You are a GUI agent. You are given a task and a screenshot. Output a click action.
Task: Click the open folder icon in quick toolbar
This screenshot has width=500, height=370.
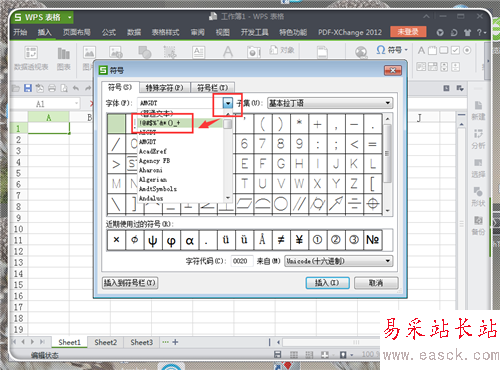point(16,88)
